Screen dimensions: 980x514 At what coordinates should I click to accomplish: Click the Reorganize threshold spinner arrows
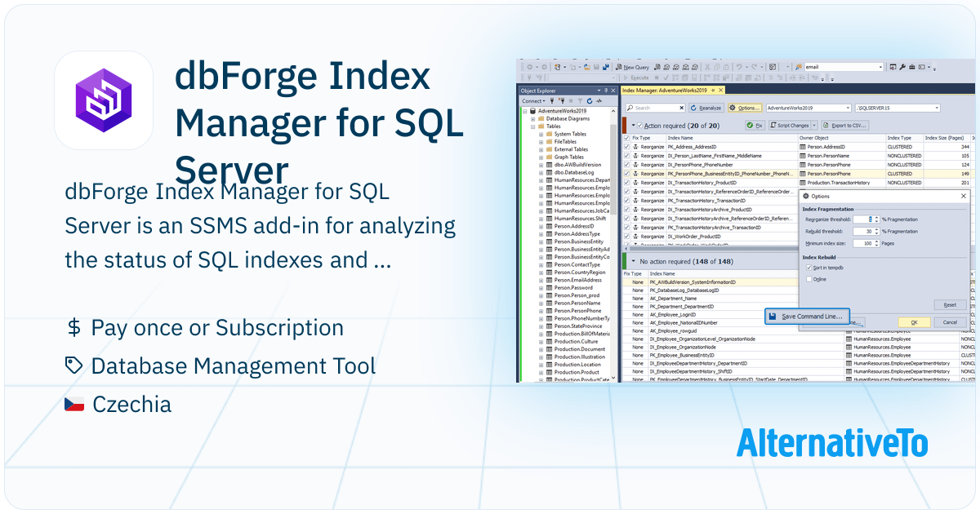[x=876, y=219]
